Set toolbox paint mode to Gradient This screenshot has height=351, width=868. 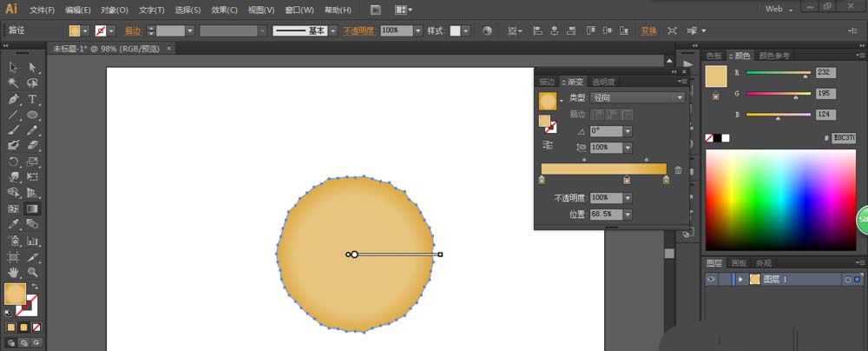point(23,328)
